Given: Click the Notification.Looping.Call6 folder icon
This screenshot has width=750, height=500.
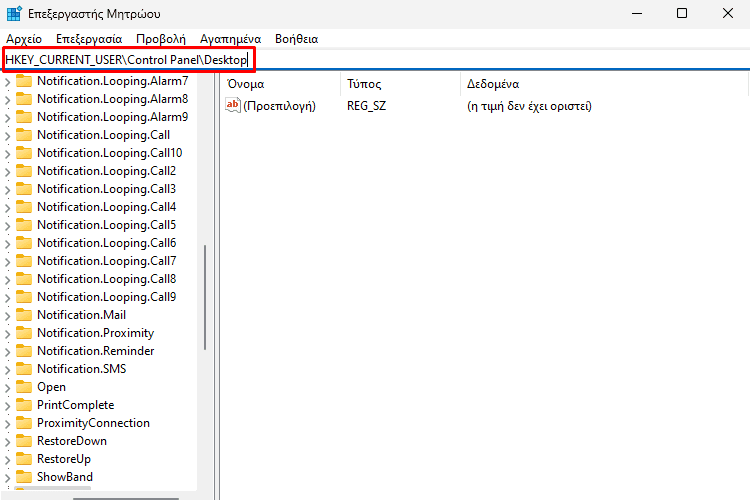Looking at the screenshot, I should click(x=24, y=243).
